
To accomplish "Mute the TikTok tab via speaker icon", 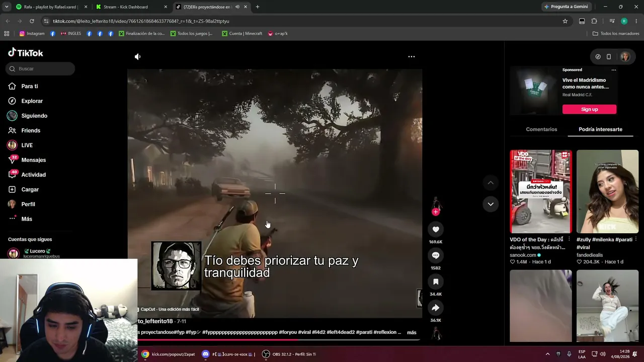I will [x=237, y=7].
